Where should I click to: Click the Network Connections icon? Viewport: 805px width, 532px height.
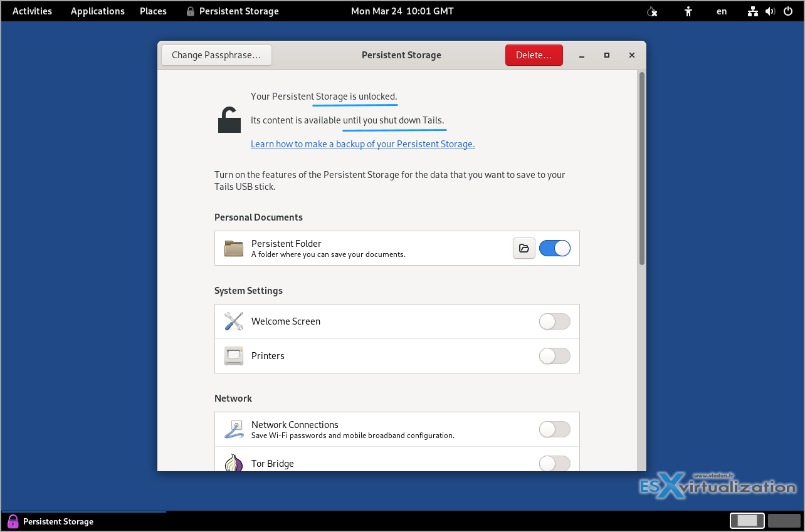(x=234, y=429)
